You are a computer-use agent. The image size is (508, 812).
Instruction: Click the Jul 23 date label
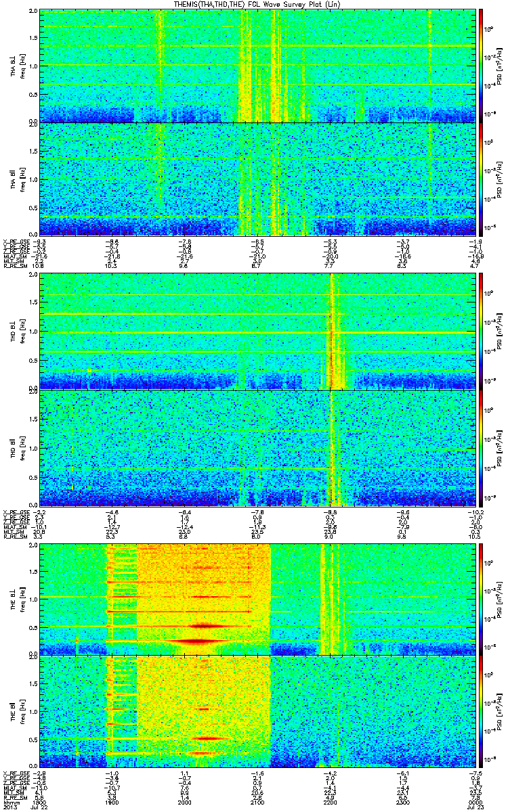point(477,807)
